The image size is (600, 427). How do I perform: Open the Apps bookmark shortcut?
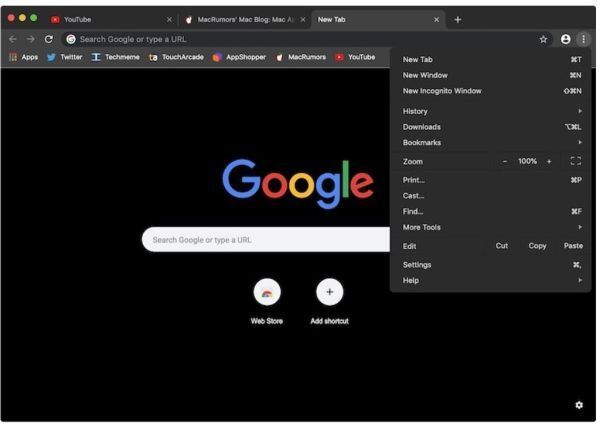(23, 57)
